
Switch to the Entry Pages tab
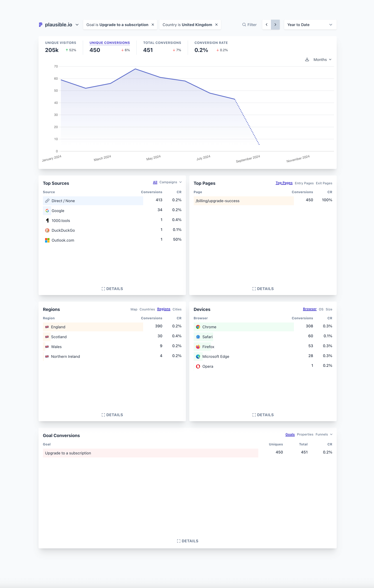click(x=304, y=183)
